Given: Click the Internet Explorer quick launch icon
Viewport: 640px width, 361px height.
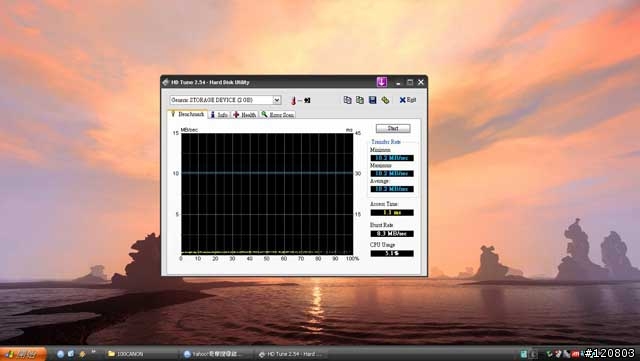Looking at the screenshot, I should pos(60,354).
